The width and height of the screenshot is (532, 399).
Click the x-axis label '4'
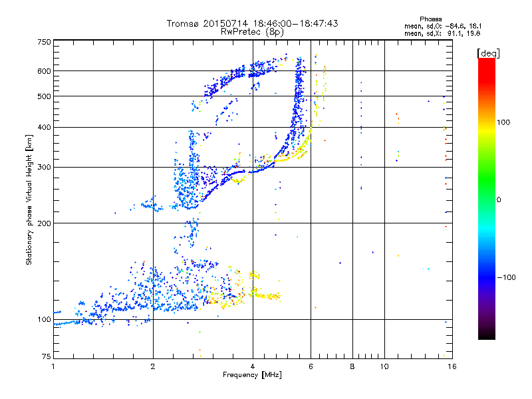tap(253, 366)
